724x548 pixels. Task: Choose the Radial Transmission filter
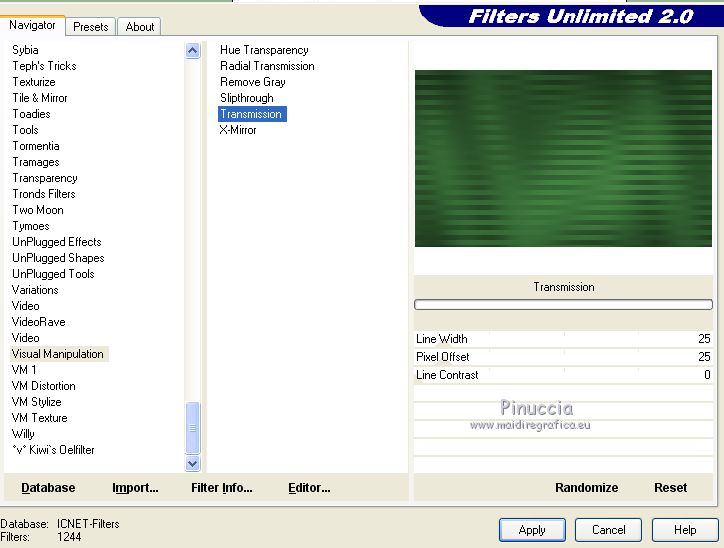pos(267,66)
